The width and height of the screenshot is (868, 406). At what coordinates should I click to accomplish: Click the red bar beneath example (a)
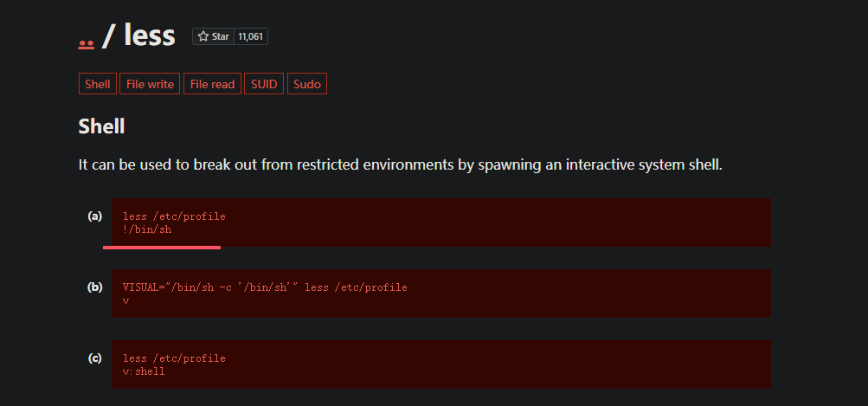click(x=162, y=247)
